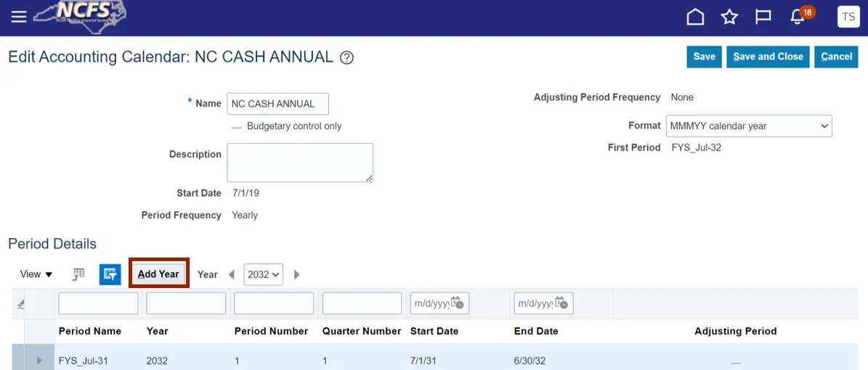Toggle the Query By Example filter icon
Image resolution: width=868 pixels, height=370 pixels.
[110, 274]
